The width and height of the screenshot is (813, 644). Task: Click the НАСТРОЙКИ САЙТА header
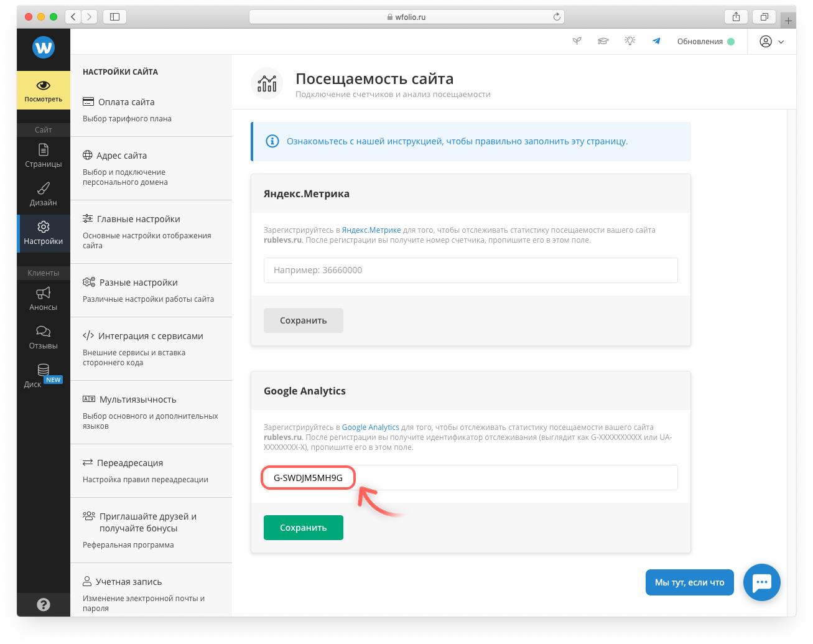coord(120,72)
